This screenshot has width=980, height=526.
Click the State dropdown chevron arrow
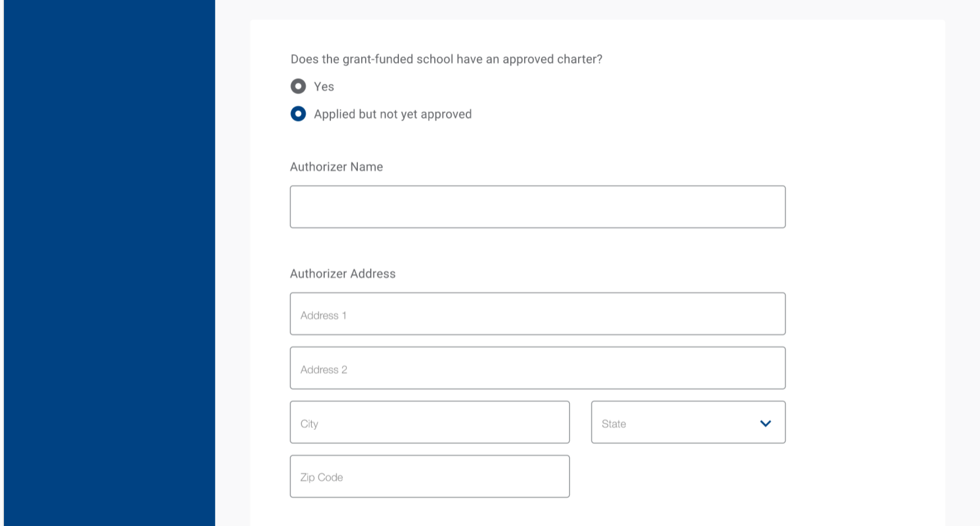pos(765,423)
